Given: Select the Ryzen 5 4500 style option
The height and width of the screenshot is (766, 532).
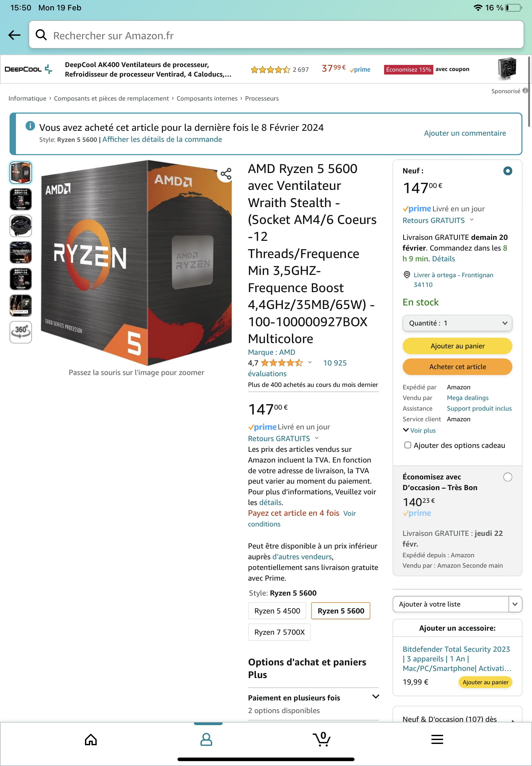Looking at the screenshot, I should (277, 611).
